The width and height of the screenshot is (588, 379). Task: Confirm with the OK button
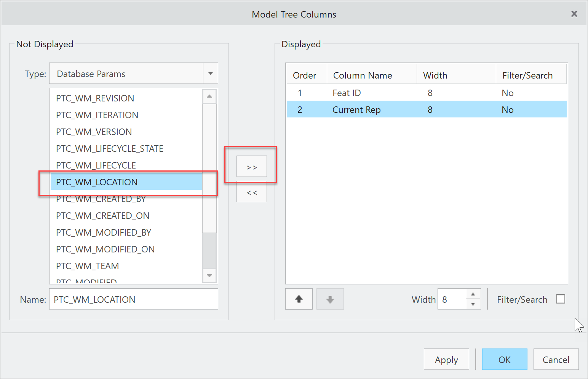click(504, 360)
